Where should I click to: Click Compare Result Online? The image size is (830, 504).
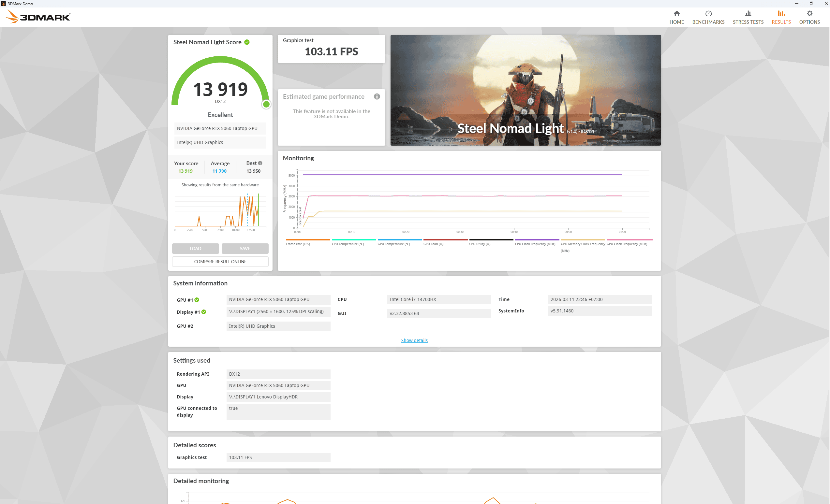pos(220,262)
